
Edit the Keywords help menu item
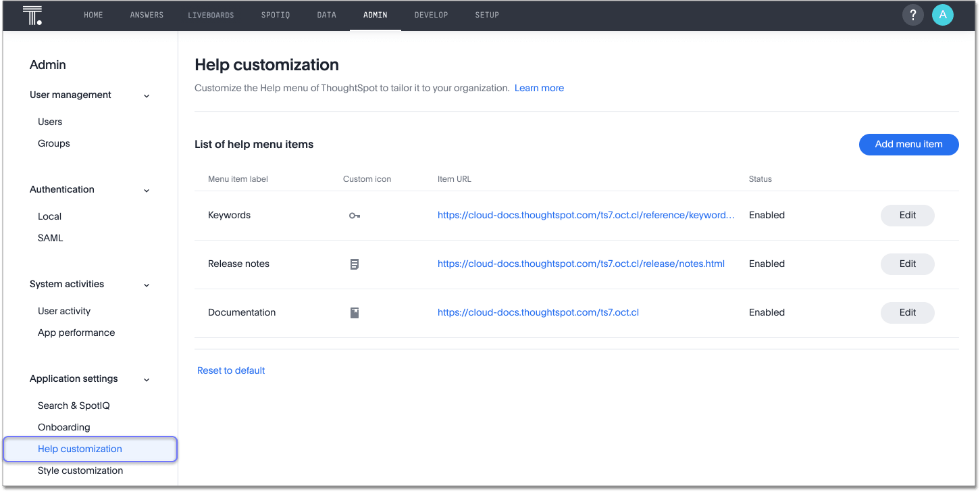coord(907,215)
